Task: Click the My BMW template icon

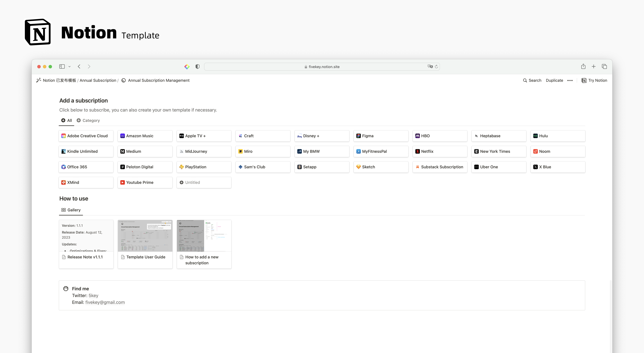Action: click(300, 152)
